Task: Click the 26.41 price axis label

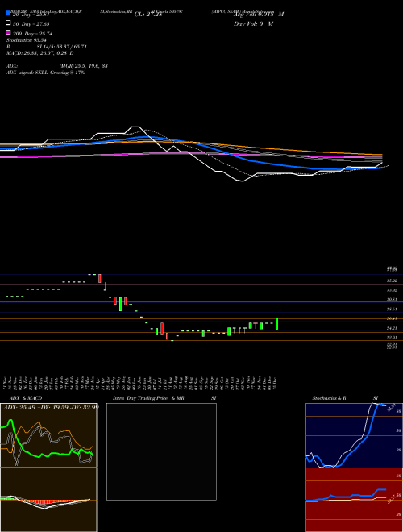Action: (x=392, y=318)
